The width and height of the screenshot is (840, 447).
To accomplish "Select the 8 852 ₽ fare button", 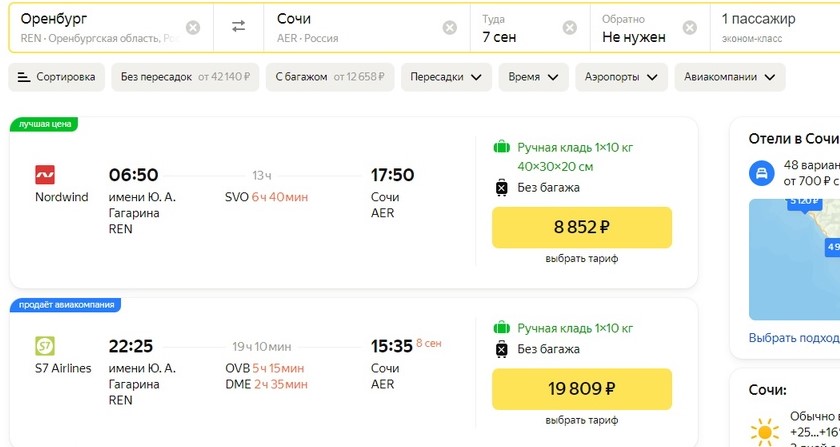I will (582, 227).
